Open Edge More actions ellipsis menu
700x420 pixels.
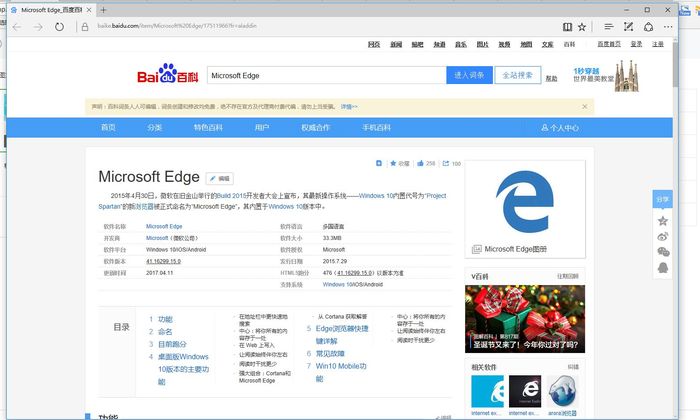(668, 27)
